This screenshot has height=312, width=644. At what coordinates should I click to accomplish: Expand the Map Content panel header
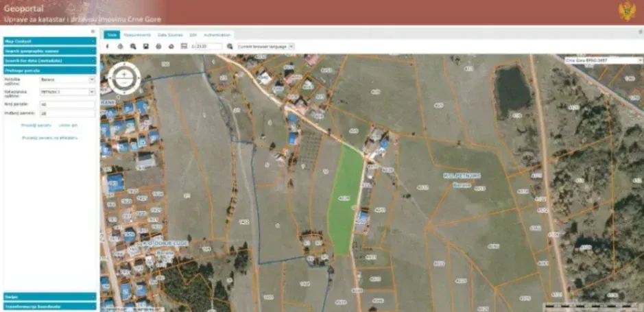[x=49, y=41]
